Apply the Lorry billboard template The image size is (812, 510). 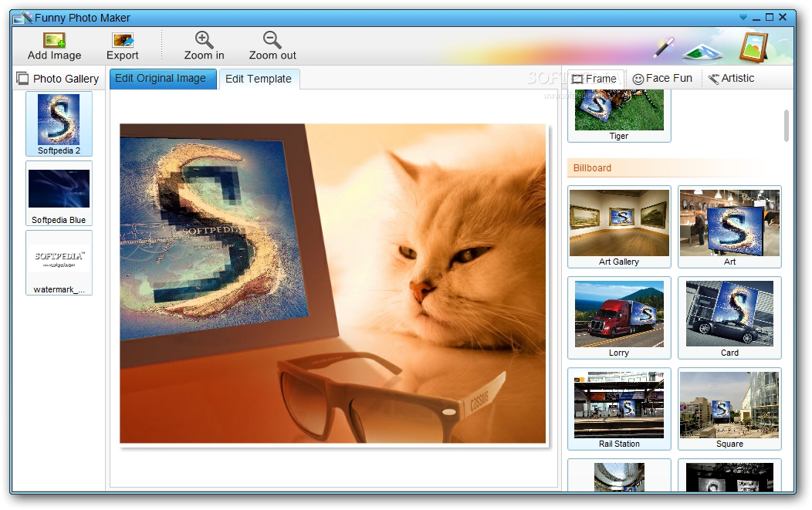coord(619,317)
